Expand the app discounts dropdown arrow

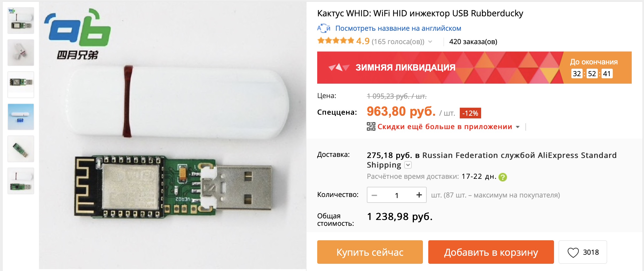[518, 127]
